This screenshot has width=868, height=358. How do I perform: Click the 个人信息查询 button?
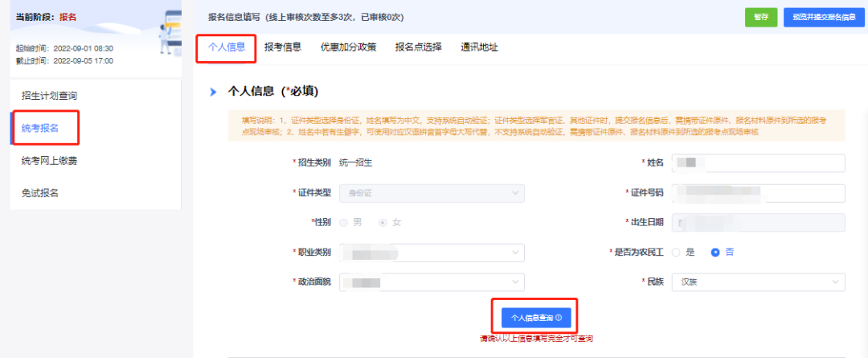(536, 318)
